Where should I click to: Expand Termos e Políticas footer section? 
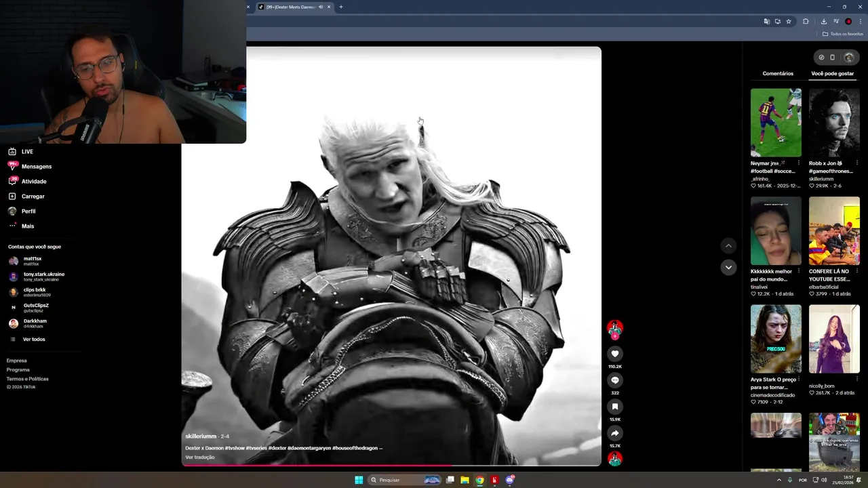(28, 379)
